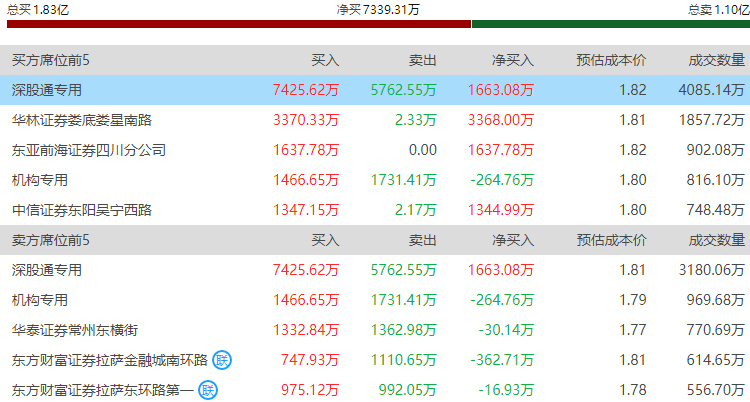Click 净买入 header in 卖方席位前5 table
Viewport: 750px width, 402px height.
click(513, 240)
